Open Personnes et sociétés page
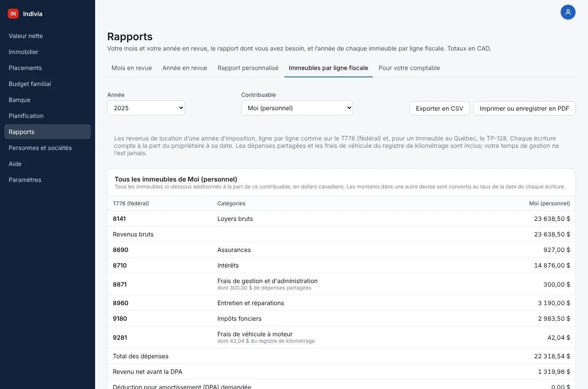 [x=48, y=148]
